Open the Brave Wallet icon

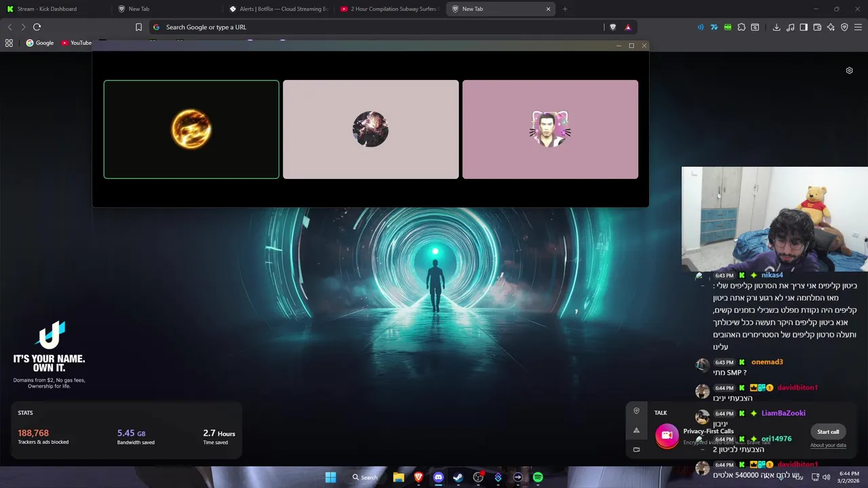pos(817,27)
